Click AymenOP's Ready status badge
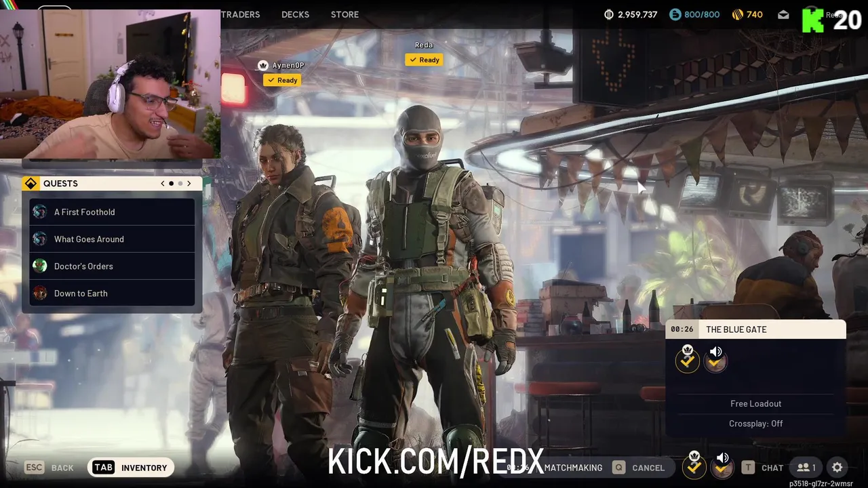Screen dimensions: 868x488 click(x=282, y=80)
